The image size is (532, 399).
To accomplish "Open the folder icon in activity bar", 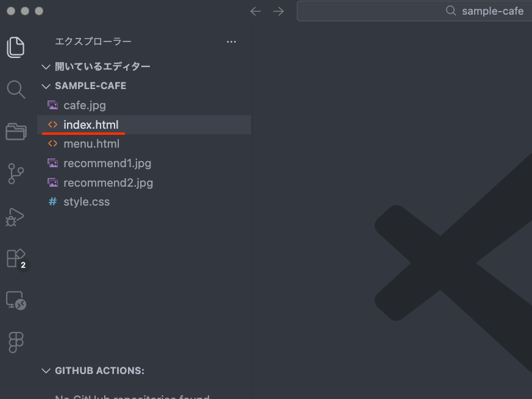I will coord(16,131).
